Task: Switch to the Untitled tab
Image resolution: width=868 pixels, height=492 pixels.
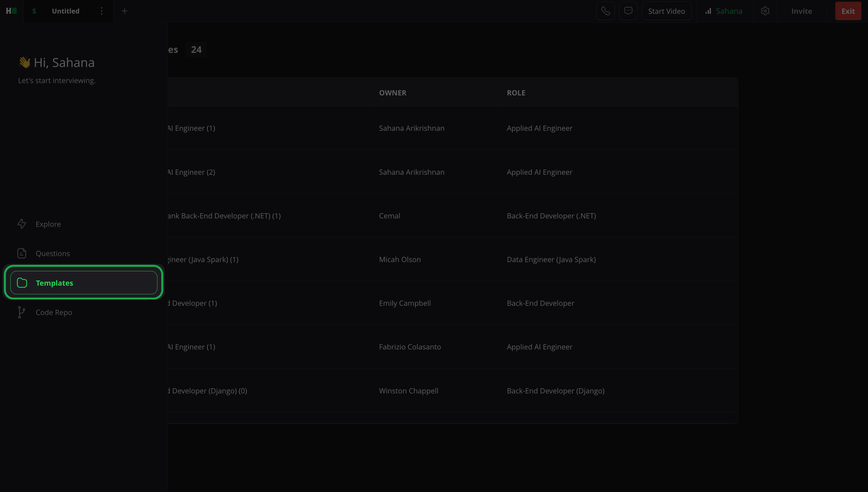Action: 65,11
